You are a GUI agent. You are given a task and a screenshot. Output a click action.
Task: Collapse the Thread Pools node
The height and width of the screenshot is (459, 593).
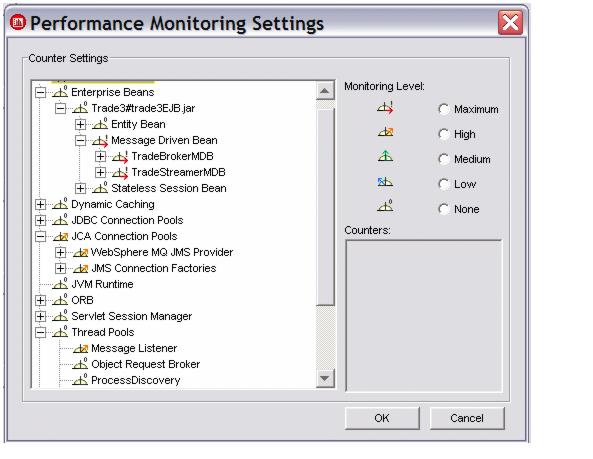tap(40, 332)
